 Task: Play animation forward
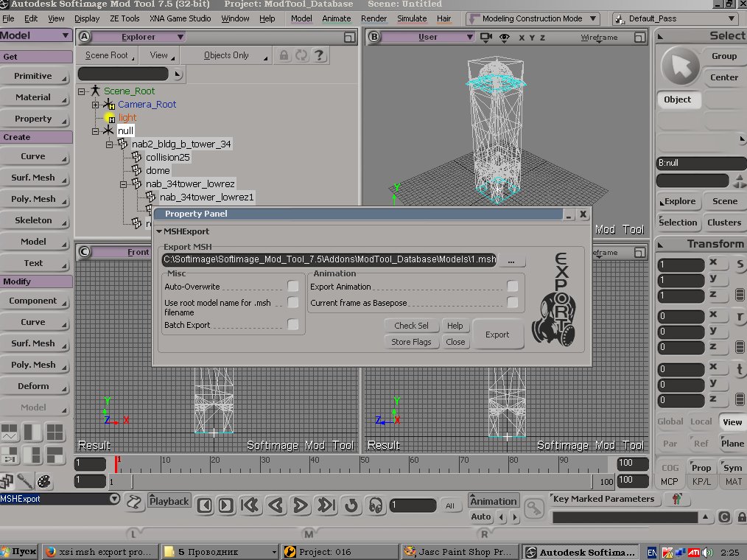[x=300, y=505]
